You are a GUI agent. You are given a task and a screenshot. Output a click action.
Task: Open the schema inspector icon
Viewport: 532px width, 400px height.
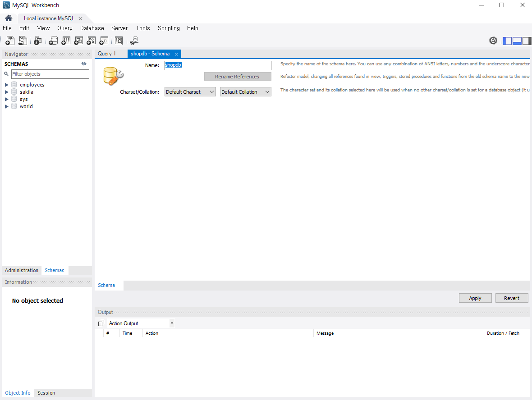point(38,41)
